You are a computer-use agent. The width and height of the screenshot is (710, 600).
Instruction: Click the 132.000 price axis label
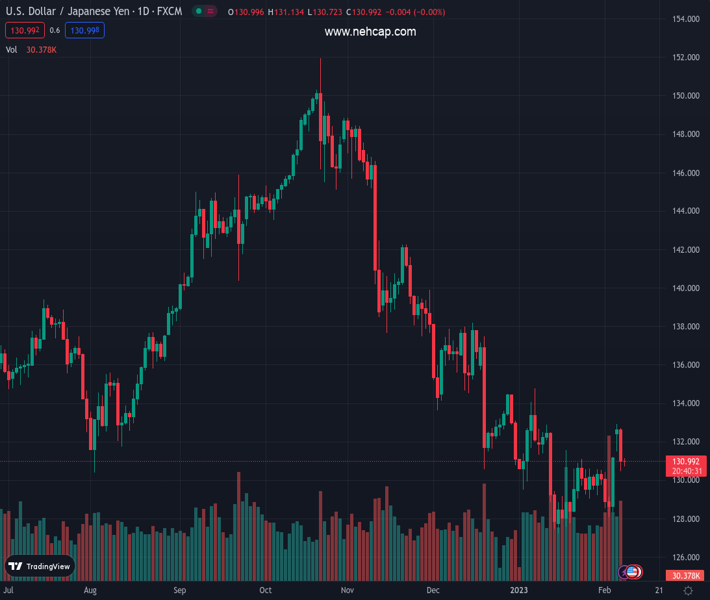[x=686, y=442]
